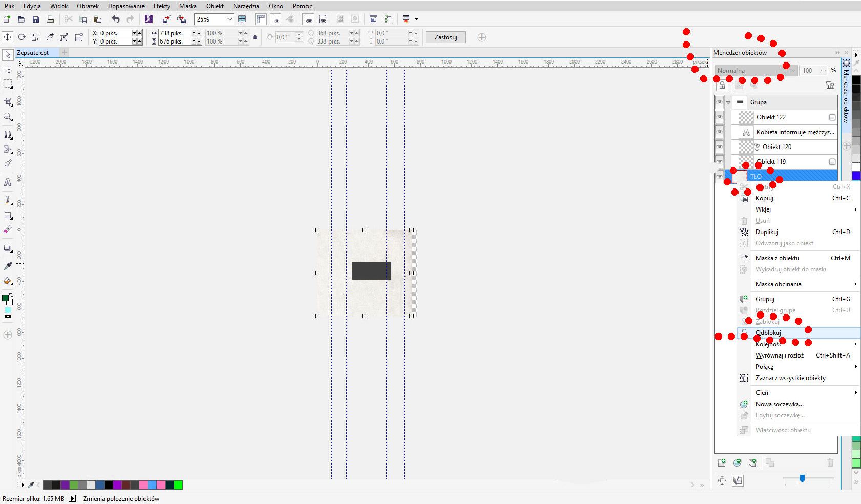Choose Odblokuj from the context menu
861x504 pixels.
(768, 333)
